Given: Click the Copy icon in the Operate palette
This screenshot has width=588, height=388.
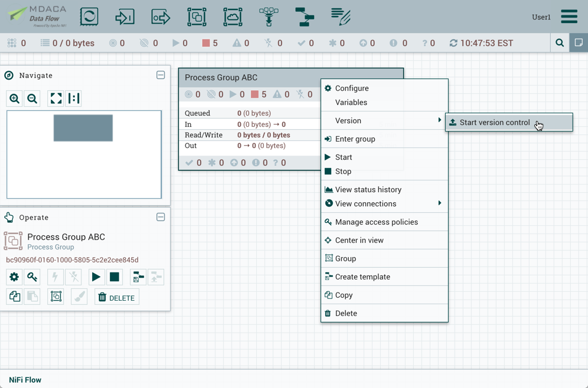Looking at the screenshot, I should 14,297.
